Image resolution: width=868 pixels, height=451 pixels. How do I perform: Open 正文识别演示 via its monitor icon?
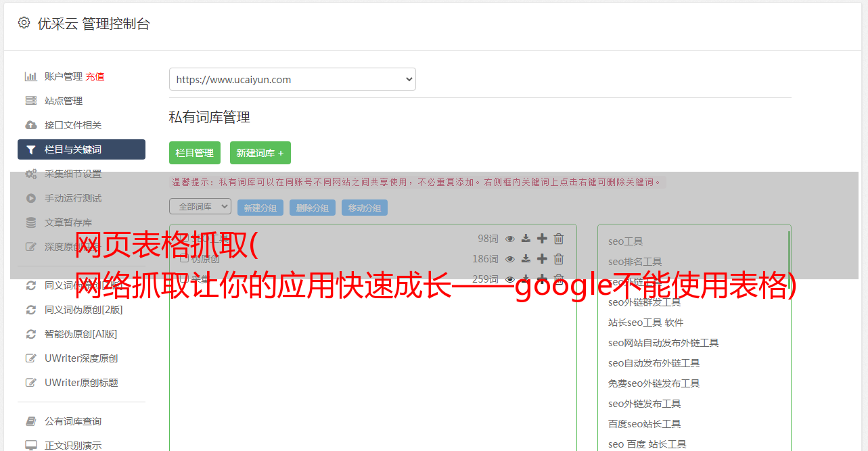pyautogui.click(x=30, y=446)
